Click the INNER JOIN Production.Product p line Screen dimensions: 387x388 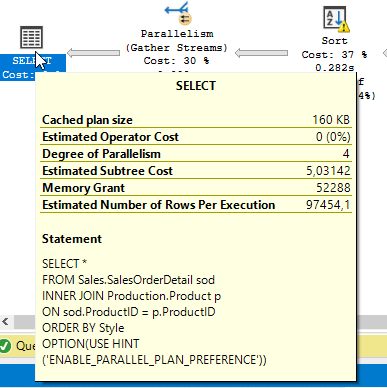(x=132, y=296)
